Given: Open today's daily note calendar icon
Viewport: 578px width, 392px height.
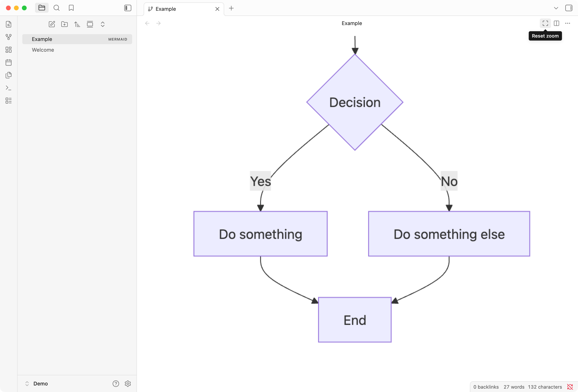Looking at the screenshot, I should click(x=8, y=62).
